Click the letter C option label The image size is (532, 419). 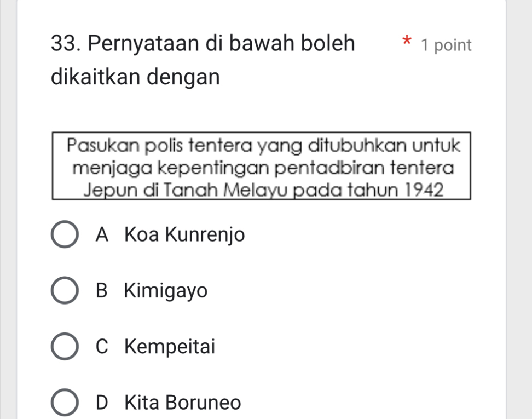[x=101, y=346]
